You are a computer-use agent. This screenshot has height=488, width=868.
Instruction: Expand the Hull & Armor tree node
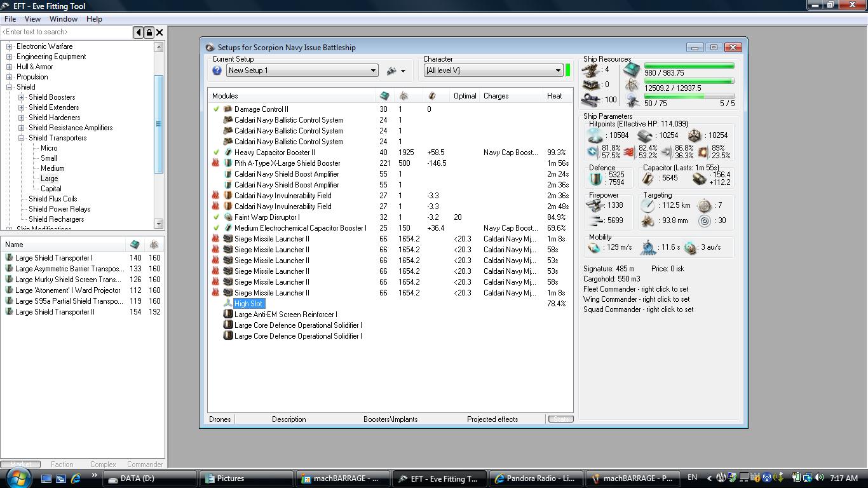pos(10,67)
